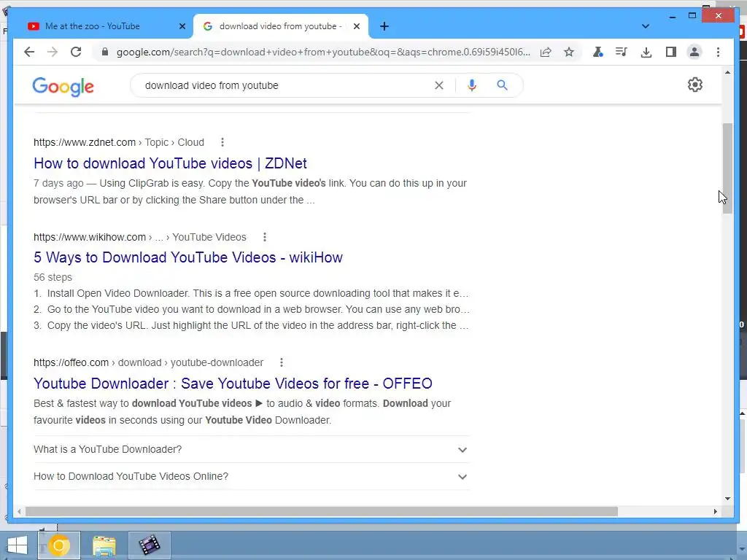Screen dimensions: 747x560
Task: Open the film-clapper video app in the taskbar
Action: 149,545
